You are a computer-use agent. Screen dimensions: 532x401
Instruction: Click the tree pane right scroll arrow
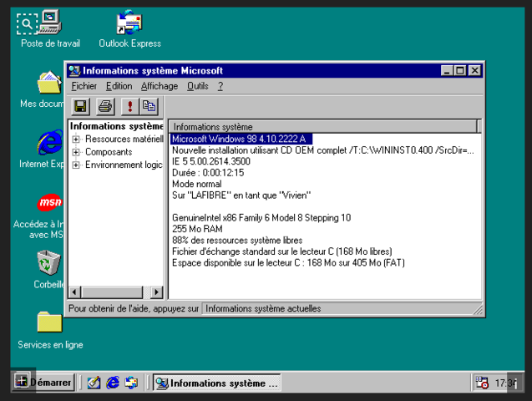(x=156, y=292)
